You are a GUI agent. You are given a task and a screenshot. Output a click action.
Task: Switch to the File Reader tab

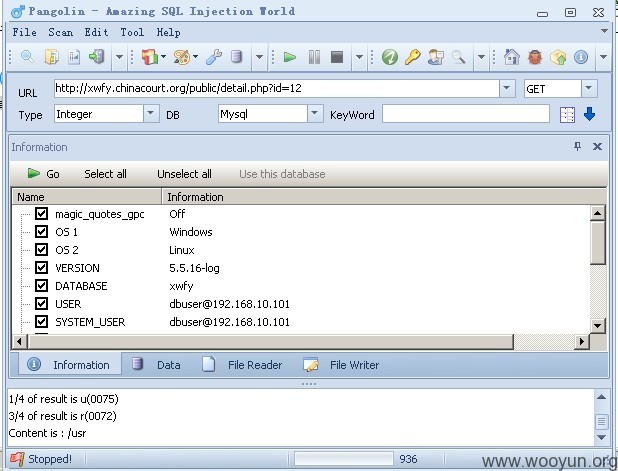click(242, 365)
